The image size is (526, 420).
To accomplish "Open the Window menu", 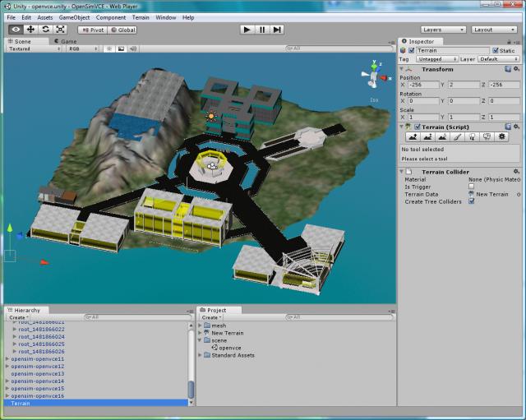I will (x=166, y=17).
